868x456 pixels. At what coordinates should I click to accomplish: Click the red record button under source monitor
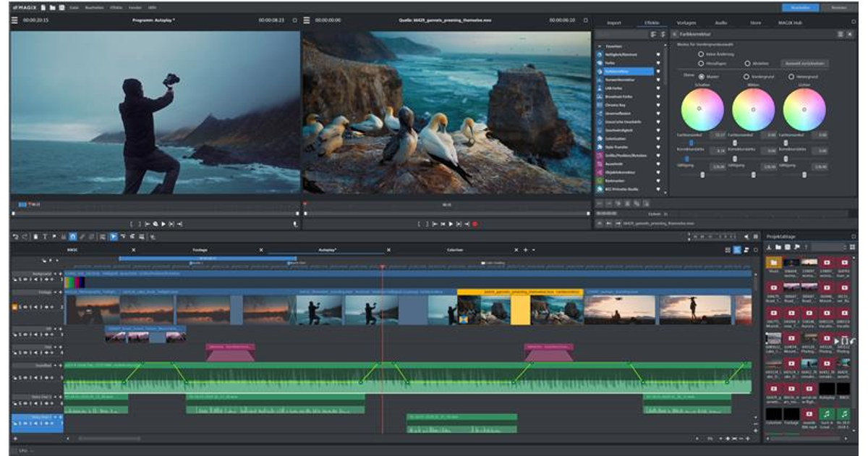[x=475, y=224]
